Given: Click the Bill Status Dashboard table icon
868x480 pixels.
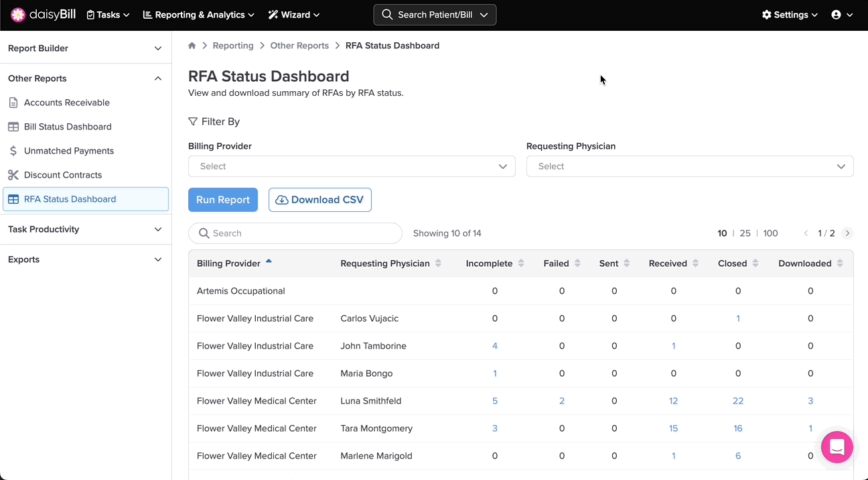Looking at the screenshot, I should tap(13, 127).
